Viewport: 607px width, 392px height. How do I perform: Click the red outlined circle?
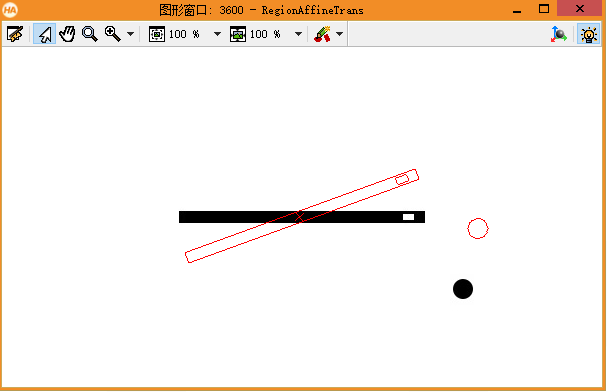tap(478, 228)
